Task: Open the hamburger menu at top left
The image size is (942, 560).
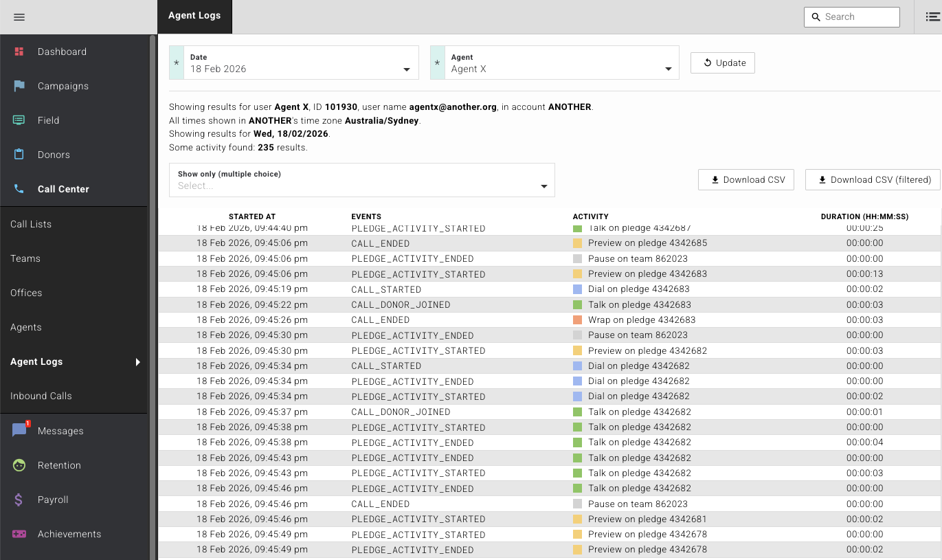Action: [19, 17]
